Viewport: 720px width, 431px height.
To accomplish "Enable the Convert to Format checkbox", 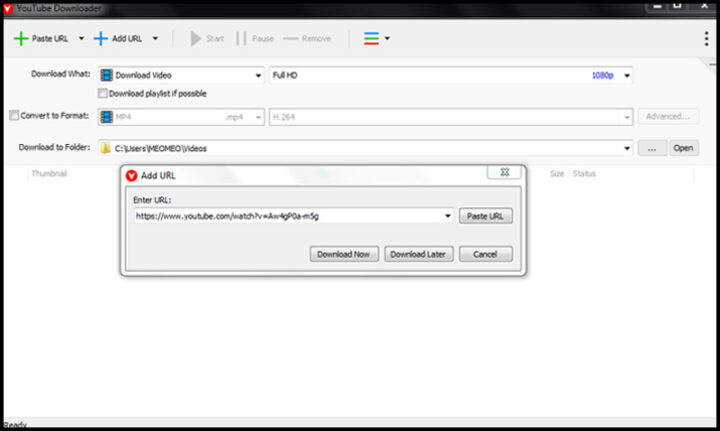I will point(14,116).
